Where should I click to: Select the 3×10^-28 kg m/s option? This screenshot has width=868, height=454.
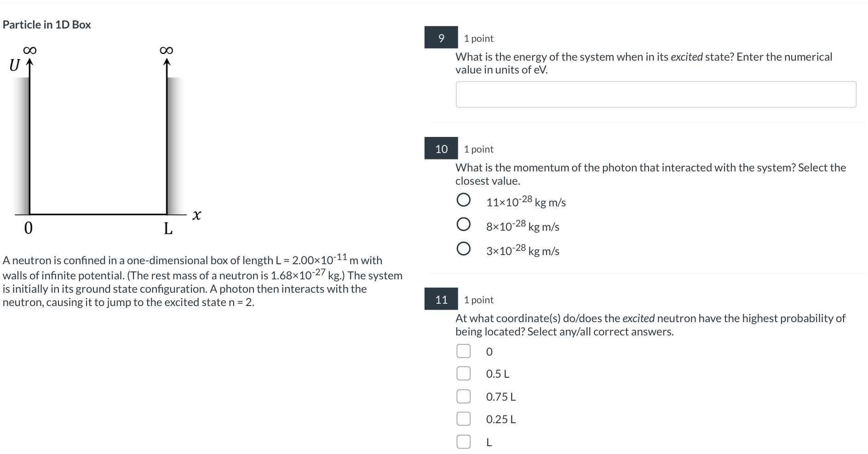click(463, 249)
